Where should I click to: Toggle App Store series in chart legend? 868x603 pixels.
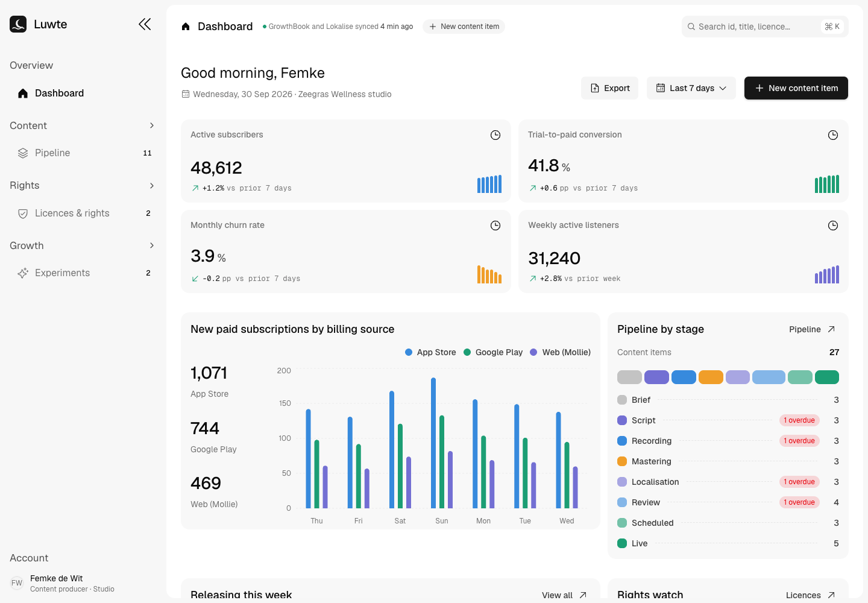coord(430,352)
